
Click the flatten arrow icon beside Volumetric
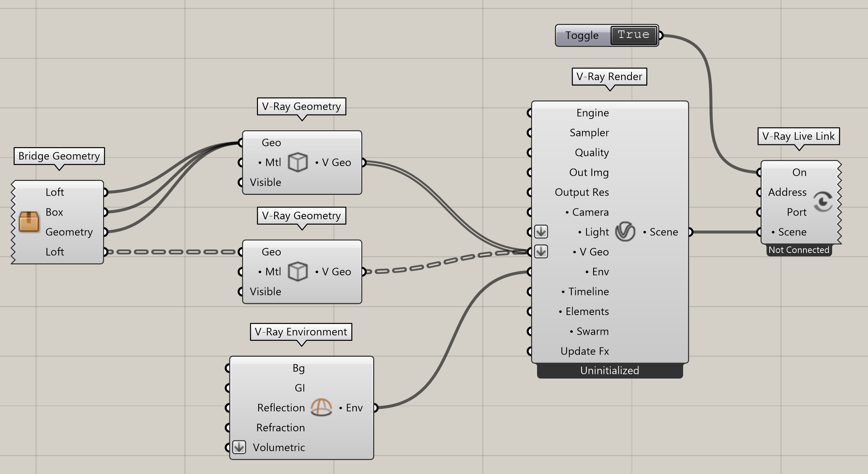coord(239,447)
